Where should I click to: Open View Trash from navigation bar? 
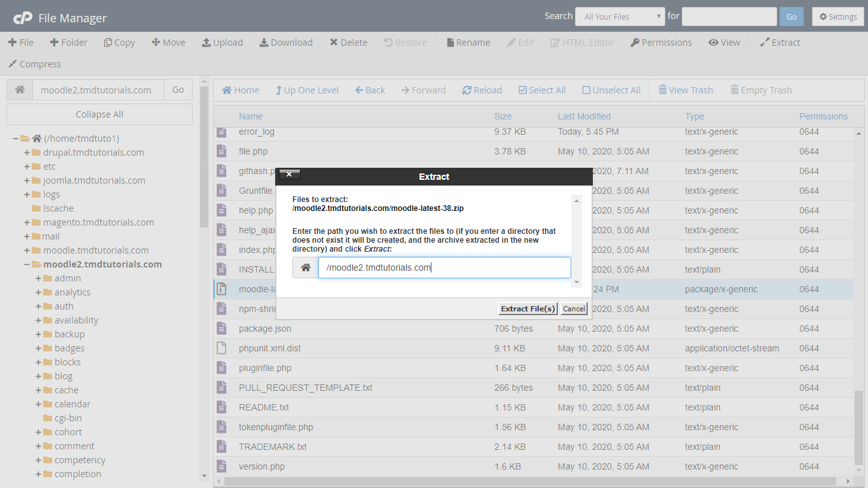pyautogui.click(x=685, y=90)
